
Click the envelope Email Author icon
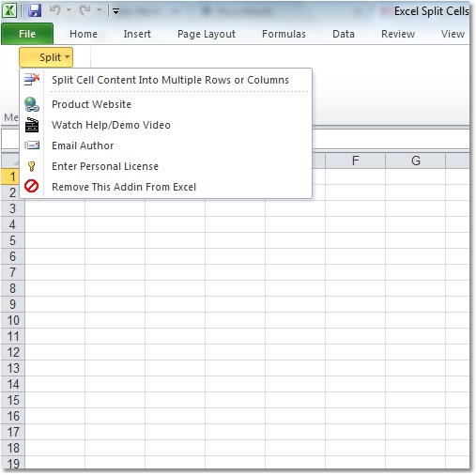coord(32,146)
